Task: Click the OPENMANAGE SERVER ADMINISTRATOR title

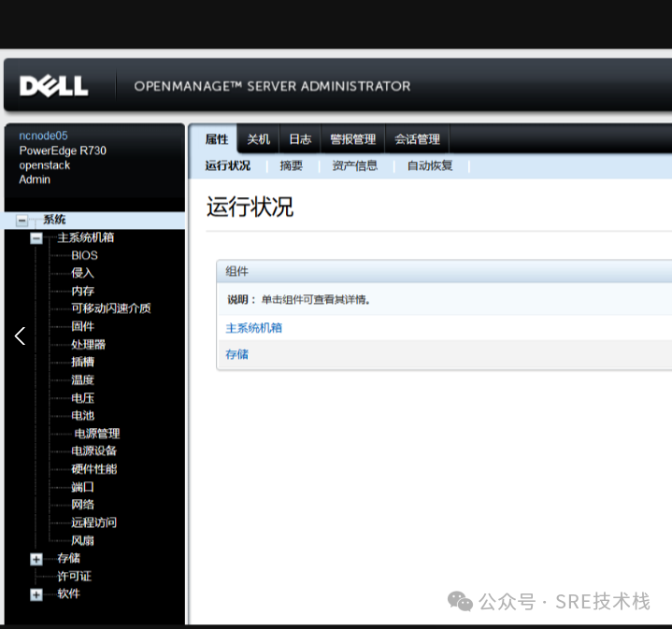Action: point(273,86)
